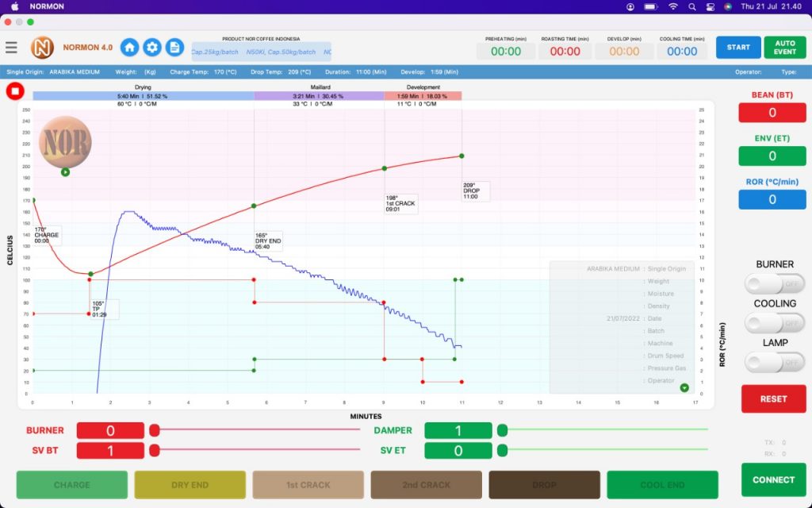The image size is (812, 508).
Task: Collapse info panel with green chevron icon
Action: click(x=684, y=387)
